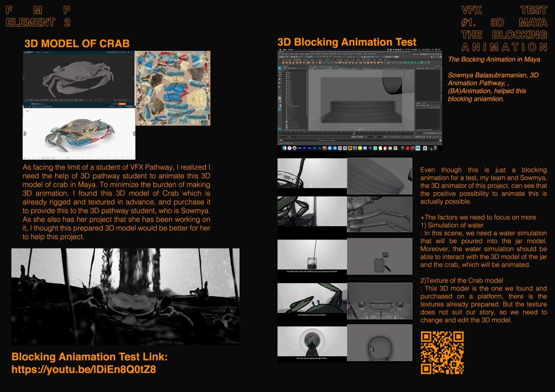
Task: Open Microsoft Teams from the dock
Action: pos(340,148)
